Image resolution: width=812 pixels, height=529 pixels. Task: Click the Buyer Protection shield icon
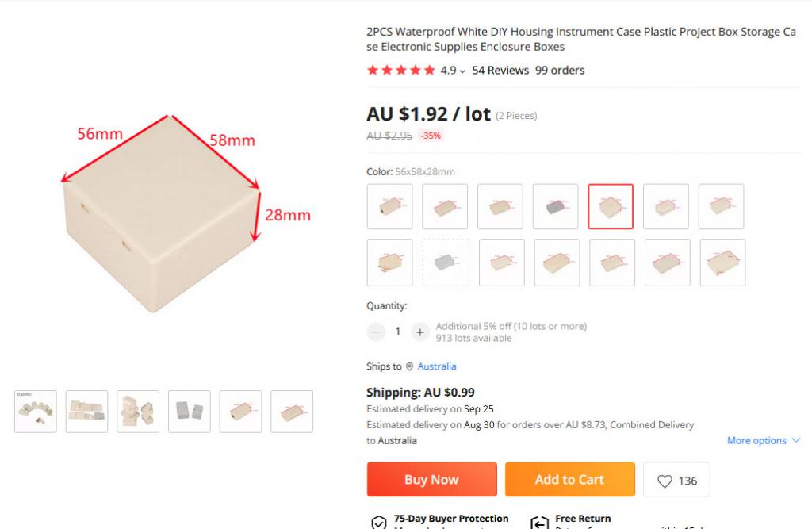pyautogui.click(x=378, y=523)
